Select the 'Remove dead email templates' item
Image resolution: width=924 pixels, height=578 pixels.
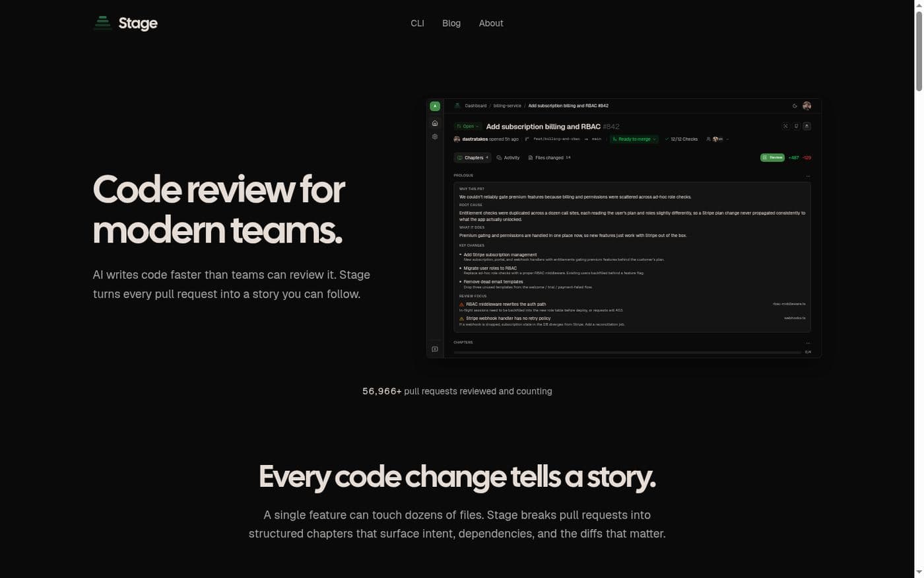[493, 282]
